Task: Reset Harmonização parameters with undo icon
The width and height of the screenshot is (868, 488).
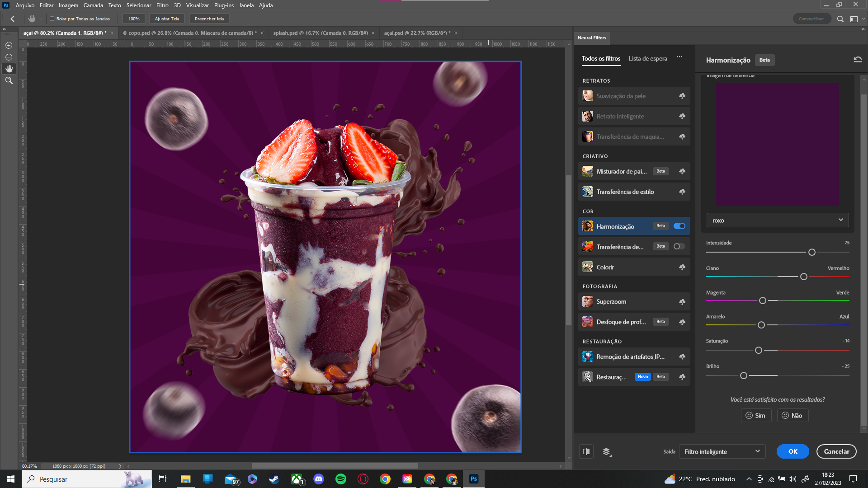Action: point(857,60)
